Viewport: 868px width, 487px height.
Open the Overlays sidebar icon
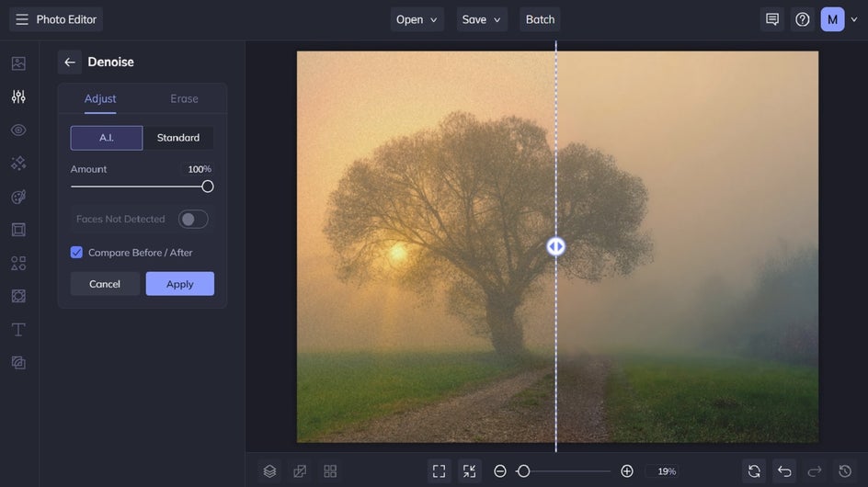(18, 296)
